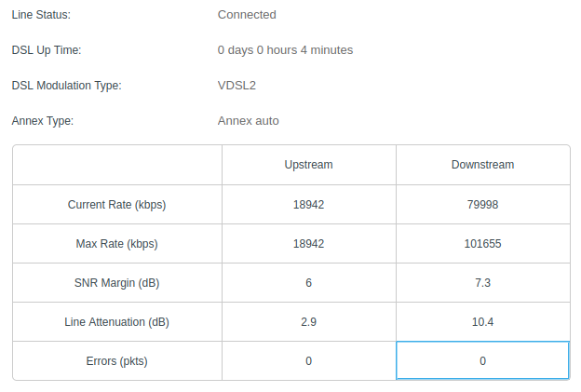Select the Connected status value
581x392 pixels.
click(x=247, y=15)
